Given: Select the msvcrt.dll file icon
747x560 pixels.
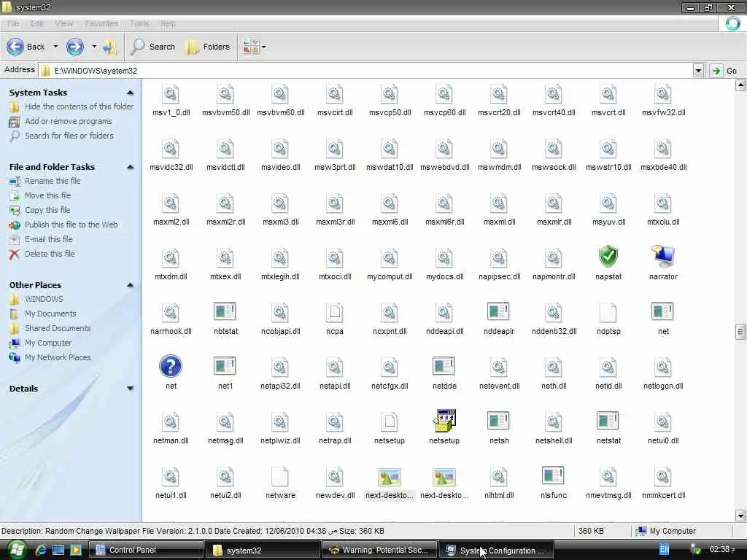Looking at the screenshot, I should pyautogui.click(x=608, y=94).
